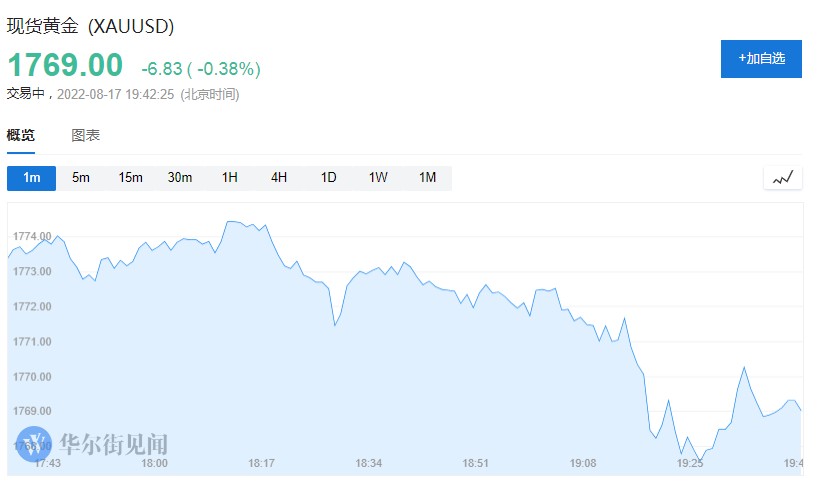
Task: Click the 1769.00 current price
Action: click(x=65, y=66)
